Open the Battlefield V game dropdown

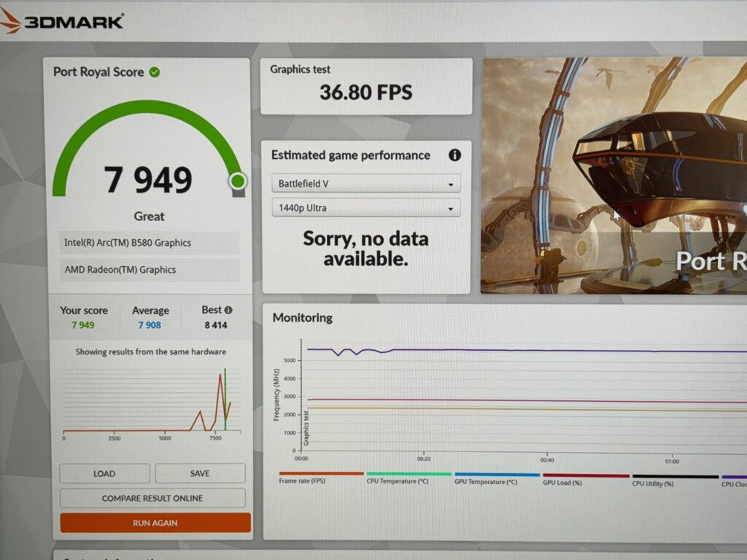click(x=365, y=184)
